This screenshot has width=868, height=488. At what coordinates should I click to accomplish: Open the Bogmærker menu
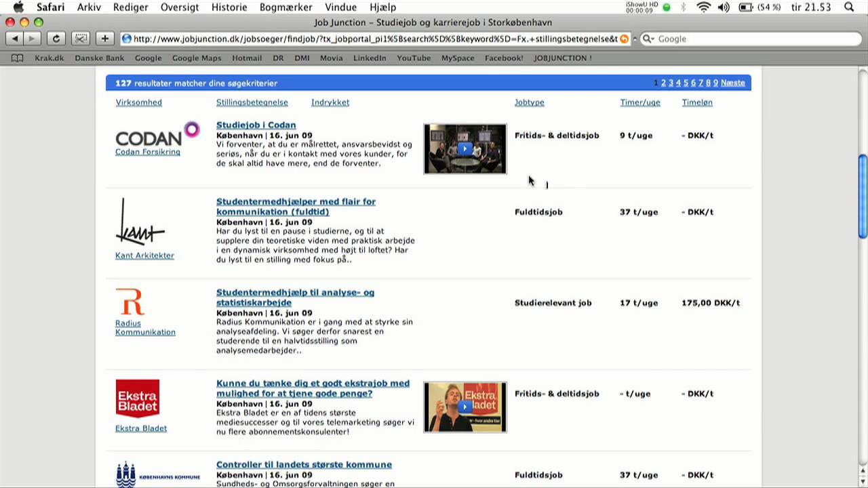pos(285,7)
